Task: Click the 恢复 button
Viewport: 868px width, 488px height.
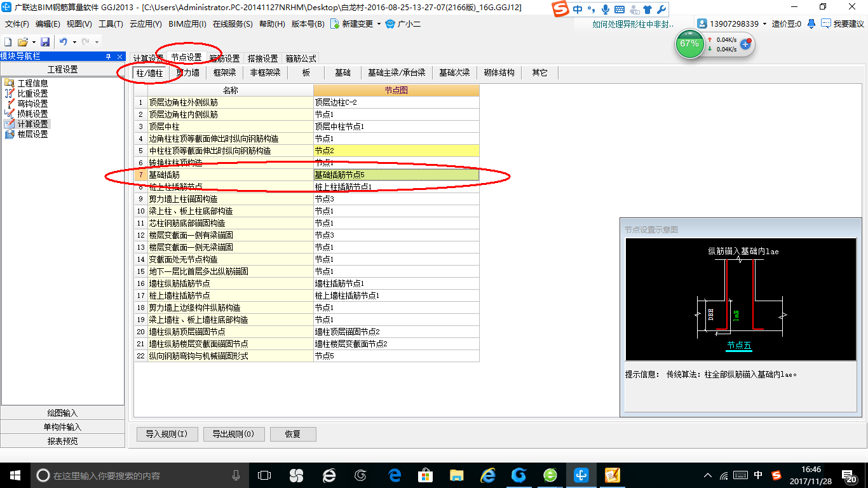Action: (293, 434)
